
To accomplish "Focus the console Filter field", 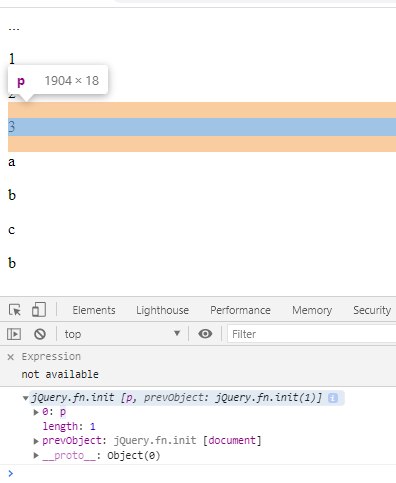I will [312, 334].
